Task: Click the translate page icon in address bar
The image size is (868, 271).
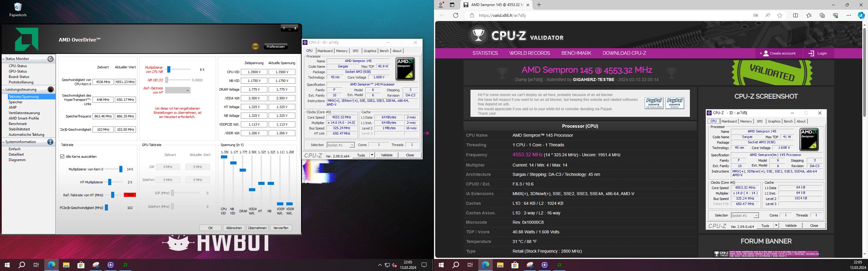Action: coord(756,15)
